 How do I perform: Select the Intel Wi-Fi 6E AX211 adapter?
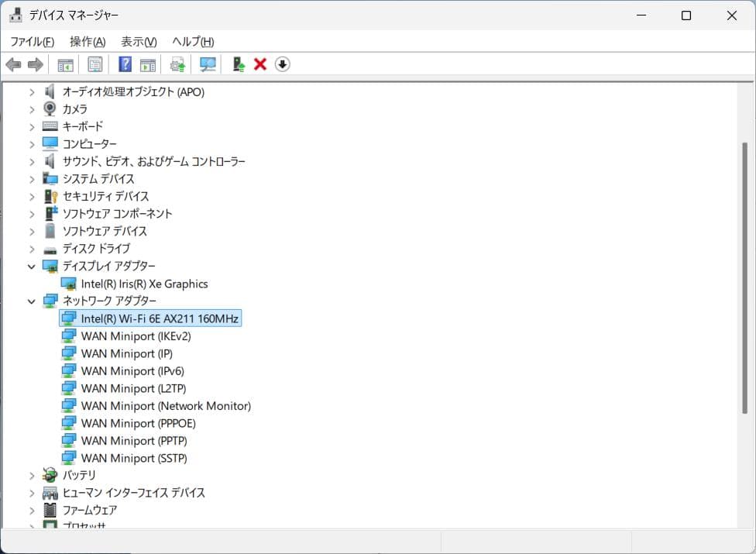tap(159, 318)
